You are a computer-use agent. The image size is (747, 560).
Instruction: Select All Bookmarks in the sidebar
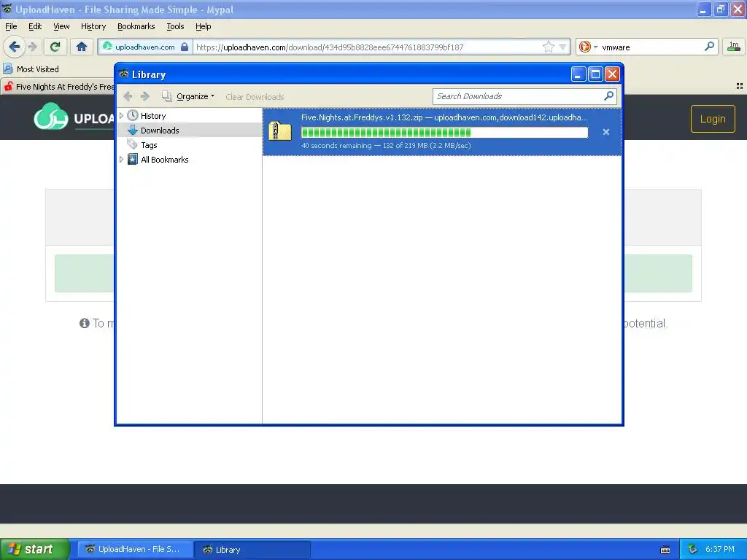pyautogui.click(x=164, y=160)
